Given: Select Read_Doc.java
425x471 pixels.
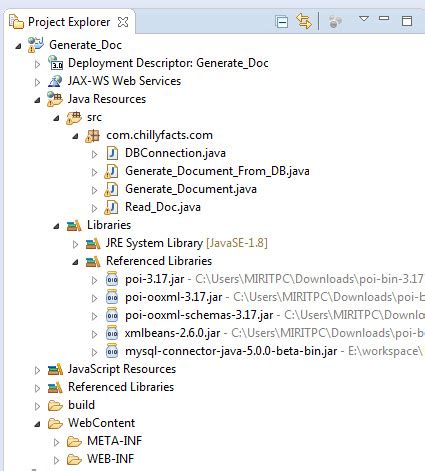Looking at the screenshot, I should point(163,207).
